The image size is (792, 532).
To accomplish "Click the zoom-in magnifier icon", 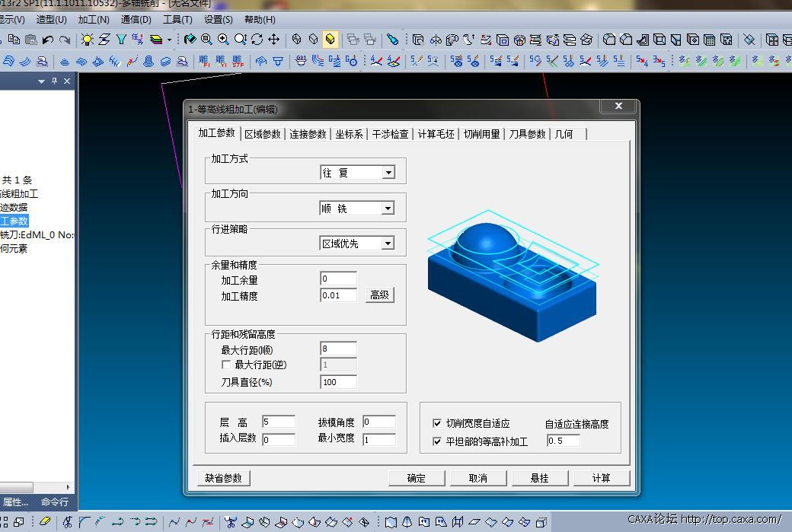I will pyautogui.click(x=223, y=40).
